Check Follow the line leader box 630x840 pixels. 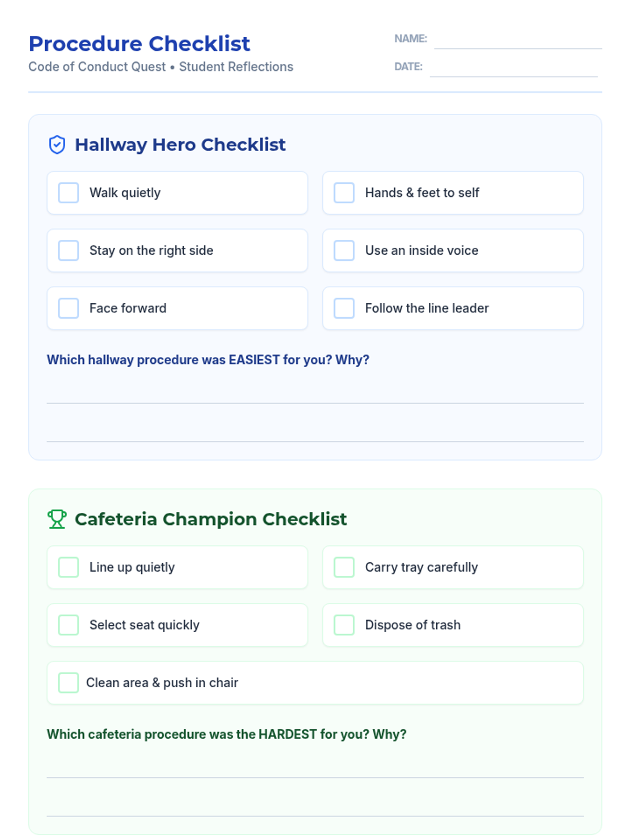(344, 308)
